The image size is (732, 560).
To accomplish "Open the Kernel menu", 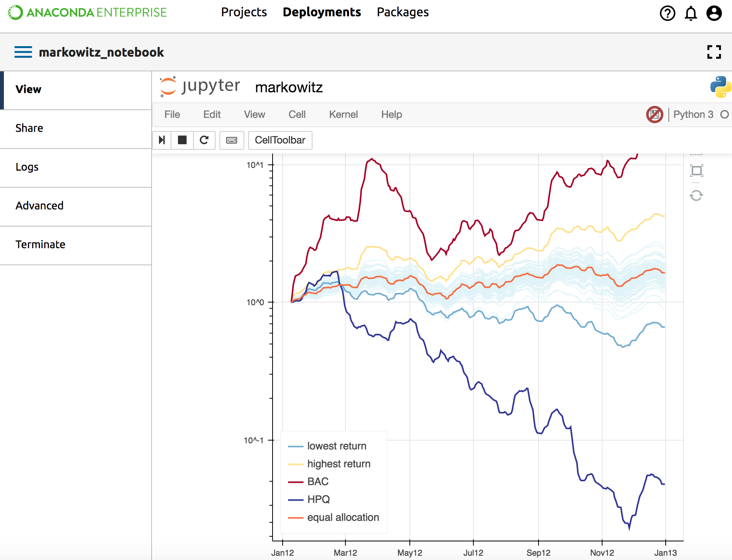I will pos(343,114).
